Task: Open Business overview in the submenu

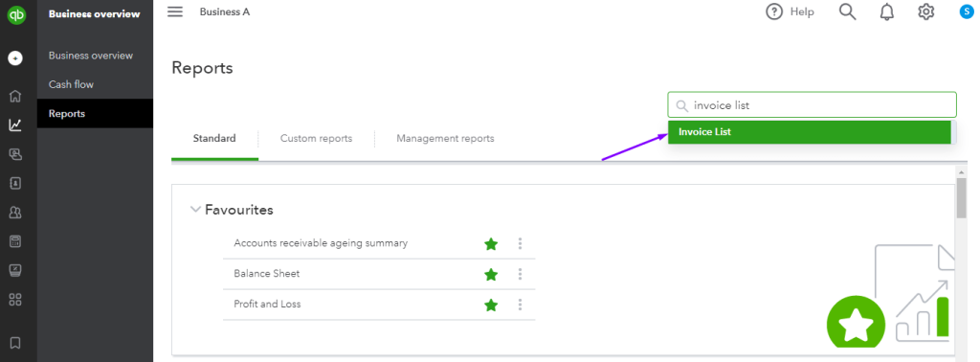Action: pos(91,56)
